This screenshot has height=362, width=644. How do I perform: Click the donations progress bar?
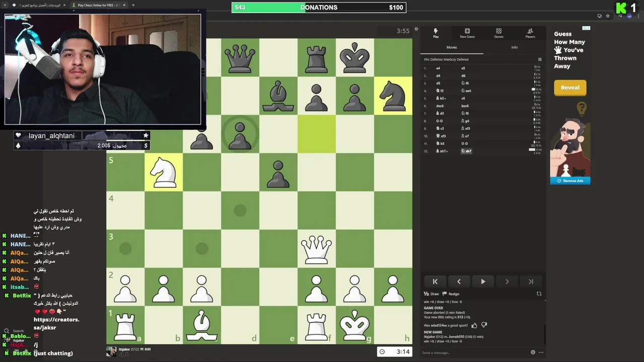click(318, 8)
